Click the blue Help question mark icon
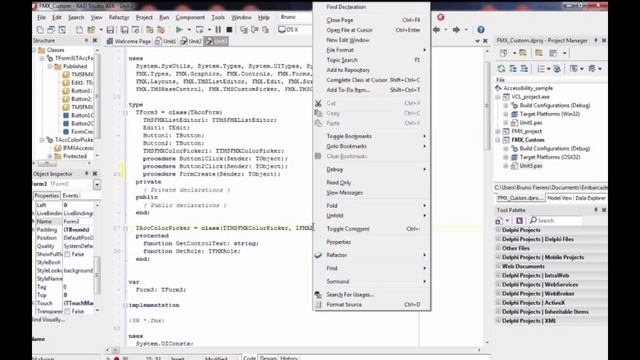 pos(481,29)
